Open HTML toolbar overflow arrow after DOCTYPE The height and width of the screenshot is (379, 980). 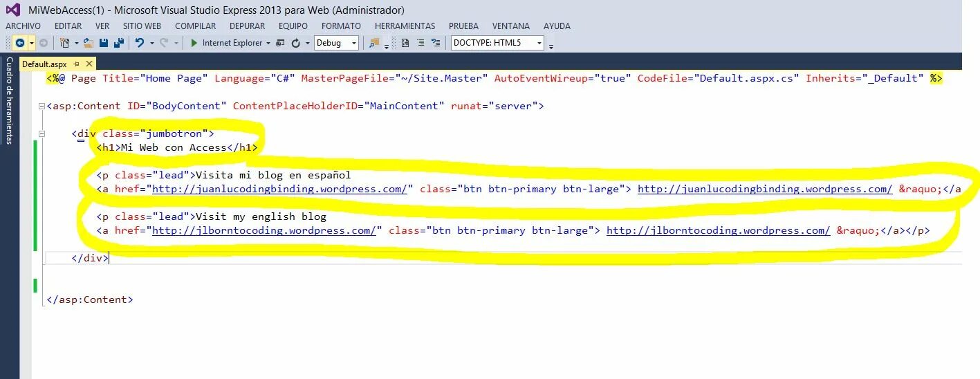(551, 46)
